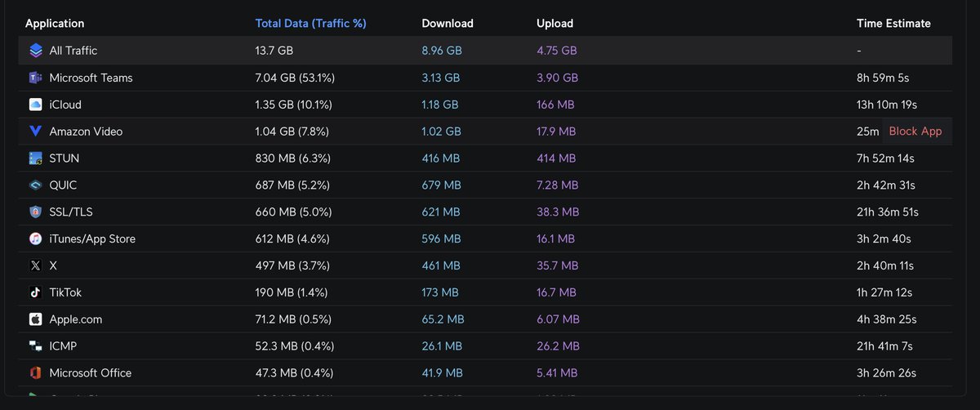The image size is (980, 410).
Task: Block the Amazon Video app
Action: [915, 131]
